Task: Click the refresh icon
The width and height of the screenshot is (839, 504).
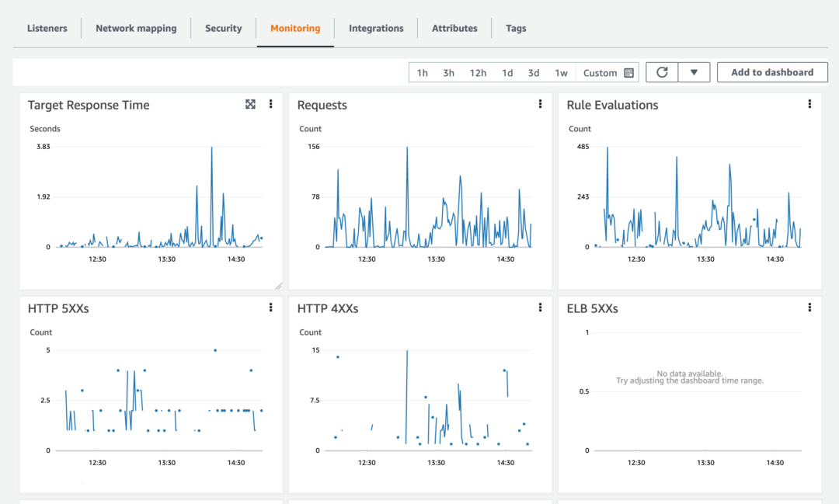Action: coord(661,71)
